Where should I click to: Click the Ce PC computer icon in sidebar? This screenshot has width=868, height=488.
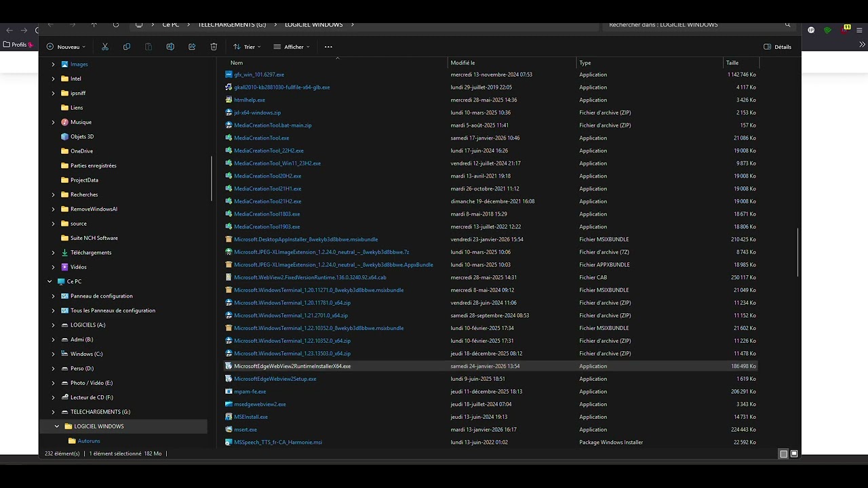pos(61,281)
